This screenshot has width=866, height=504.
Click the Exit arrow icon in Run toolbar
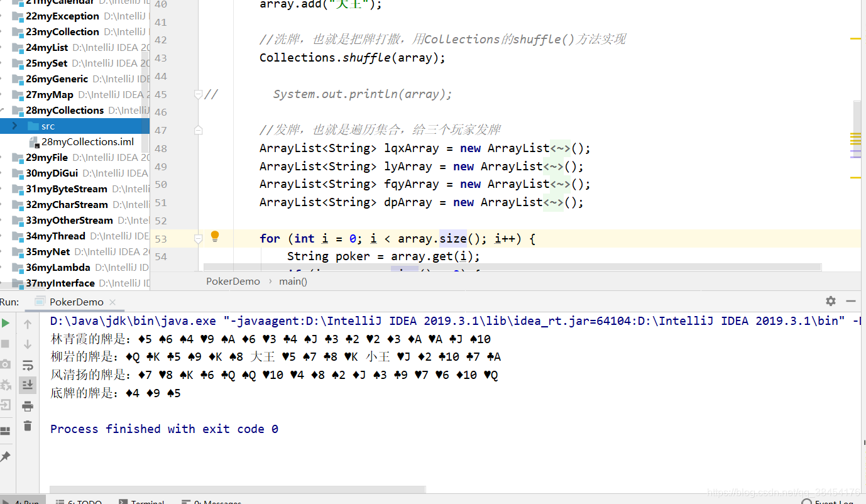[x=6, y=405]
